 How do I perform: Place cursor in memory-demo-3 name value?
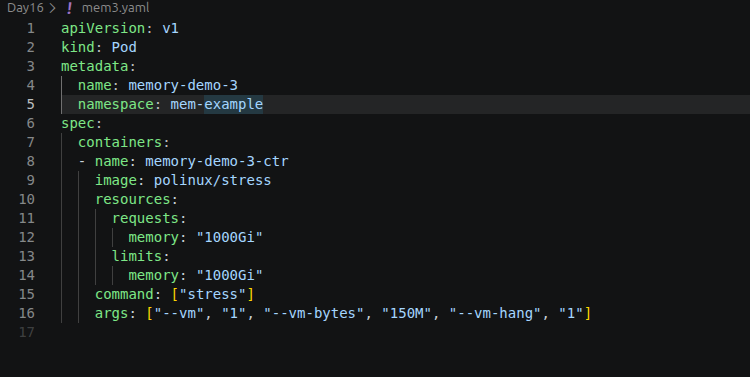183,85
